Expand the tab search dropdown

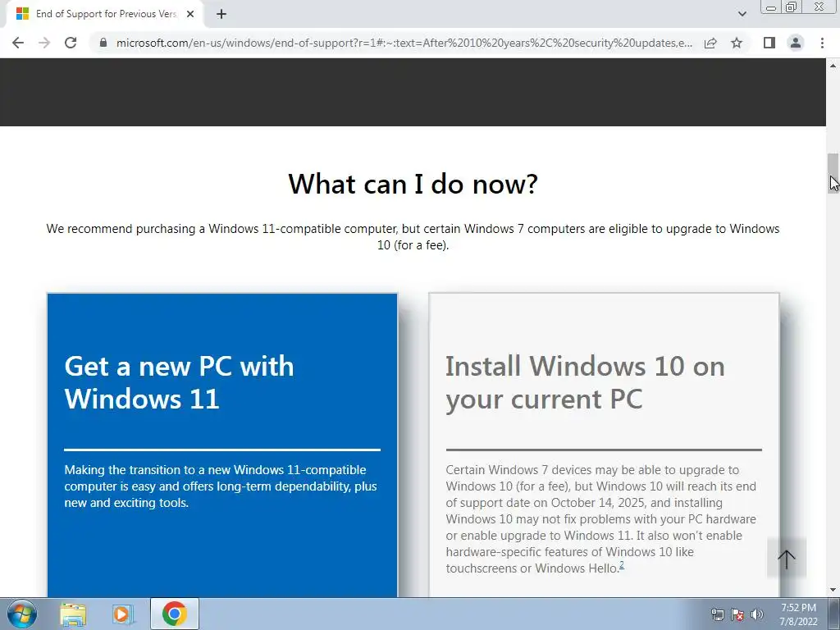click(x=742, y=14)
